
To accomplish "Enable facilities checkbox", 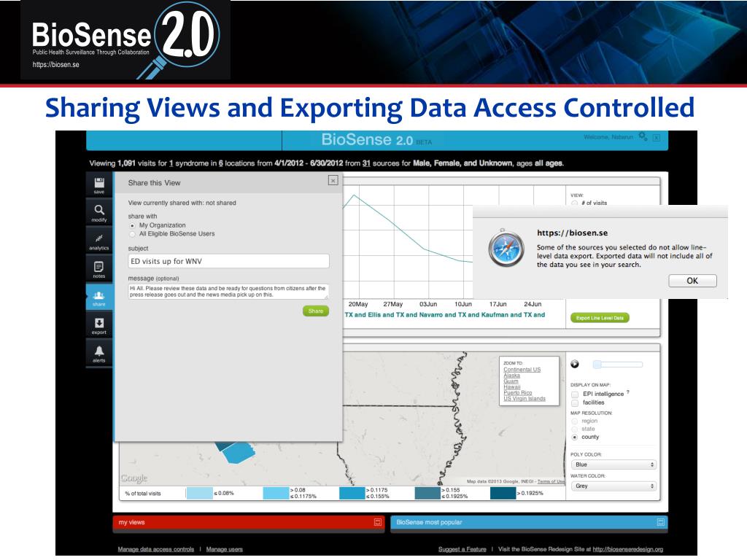I will 575,402.
